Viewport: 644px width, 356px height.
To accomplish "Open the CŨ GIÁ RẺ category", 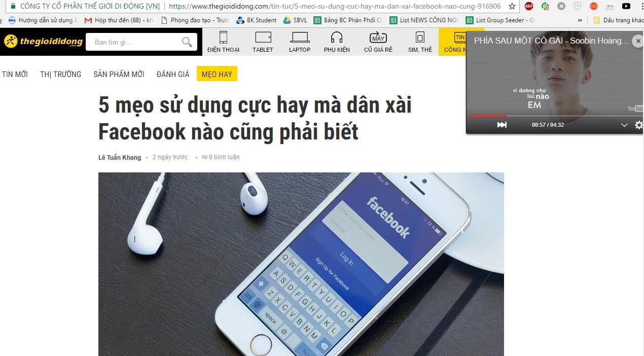I will pos(378,42).
